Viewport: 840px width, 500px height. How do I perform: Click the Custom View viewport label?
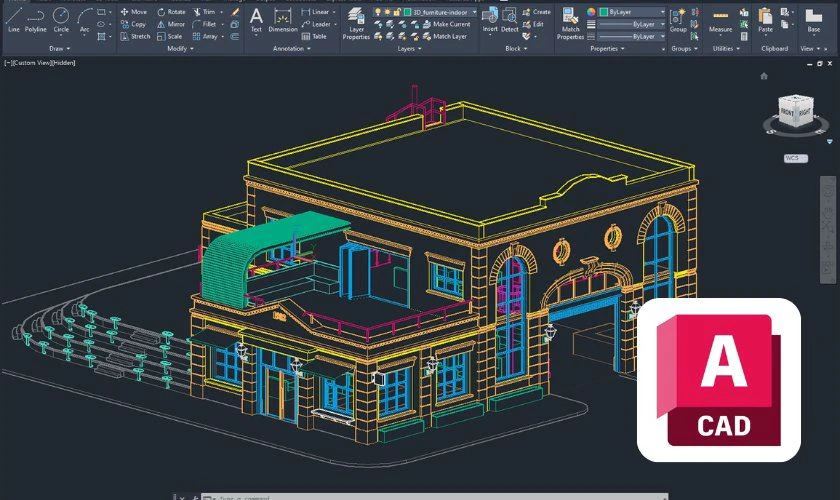pos(32,63)
